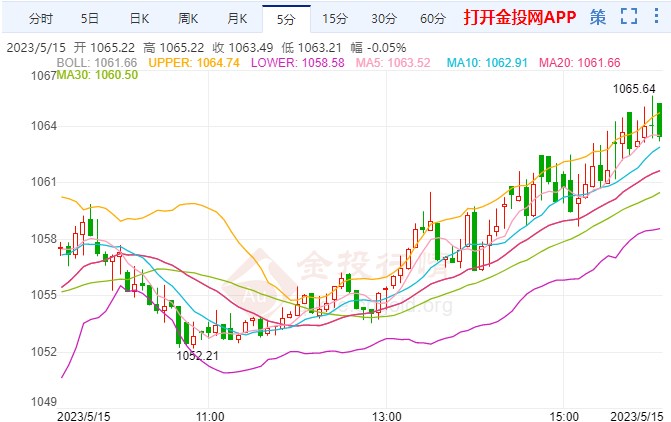Screen dimensions: 671x422
Task: Click the 13:00 time axis label
Action: point(387,416)
